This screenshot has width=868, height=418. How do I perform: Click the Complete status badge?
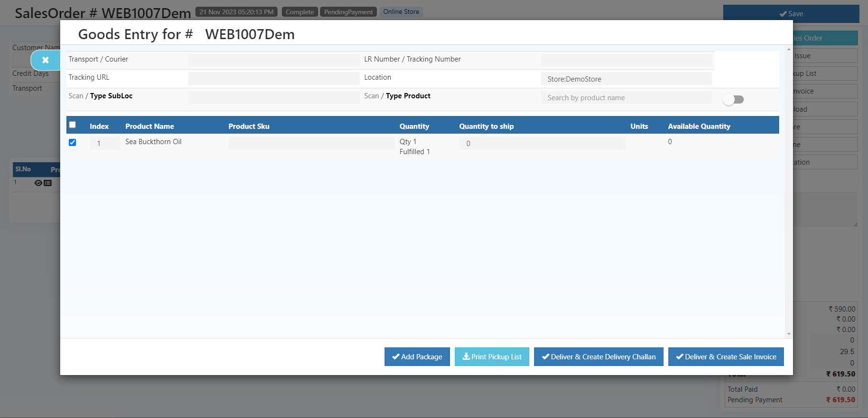pos(300,12)
